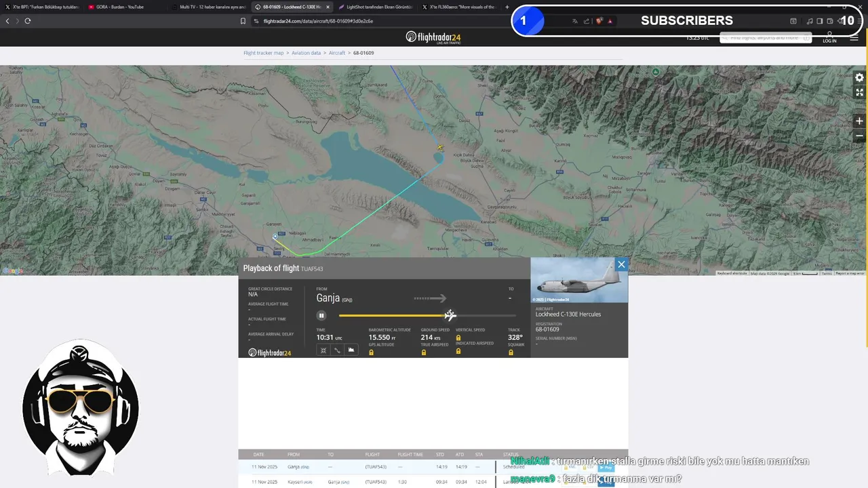Click the indicated airspeed lock icon
This screenshot has width=868, height=488.
pyautogui.click(x=458, y=351)
